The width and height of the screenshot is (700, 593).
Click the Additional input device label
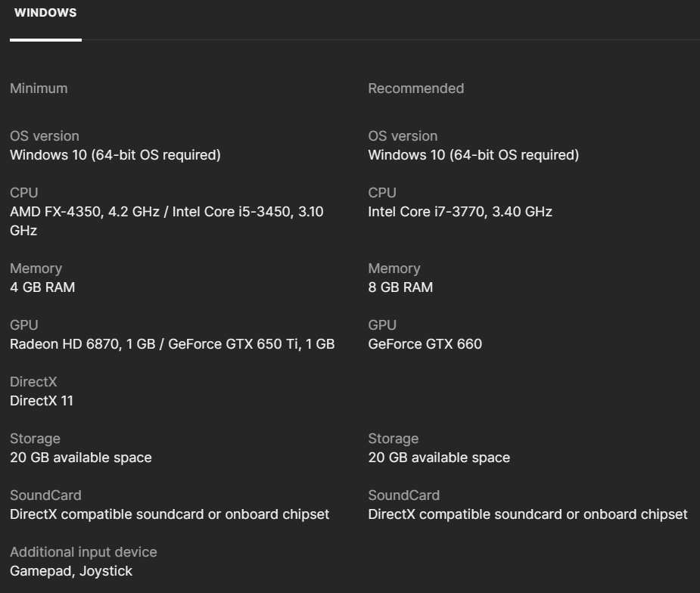(83, 552)
